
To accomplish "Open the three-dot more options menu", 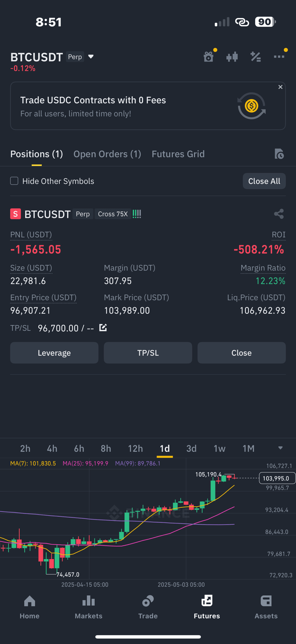I will [x=279, y=57].
